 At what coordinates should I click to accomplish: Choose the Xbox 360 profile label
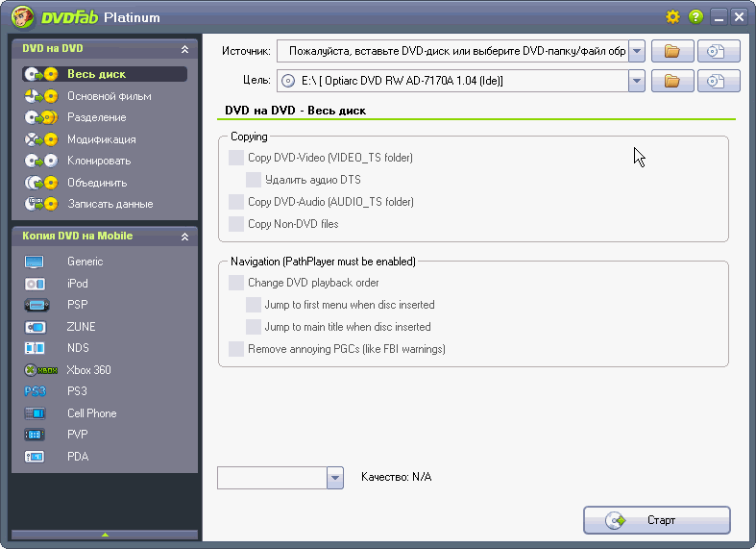tap(88, 370)
